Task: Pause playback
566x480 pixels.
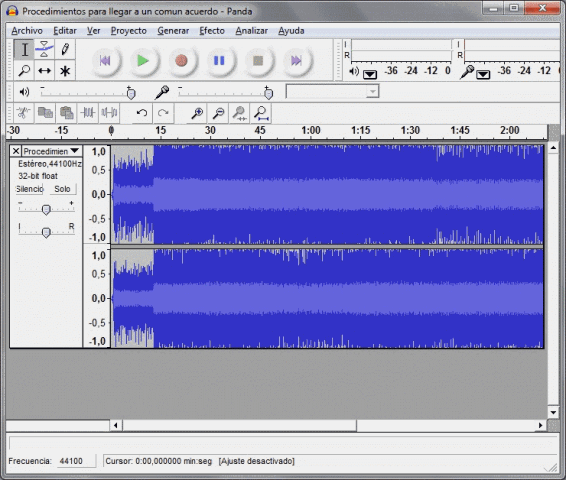Action: point(219,61)
